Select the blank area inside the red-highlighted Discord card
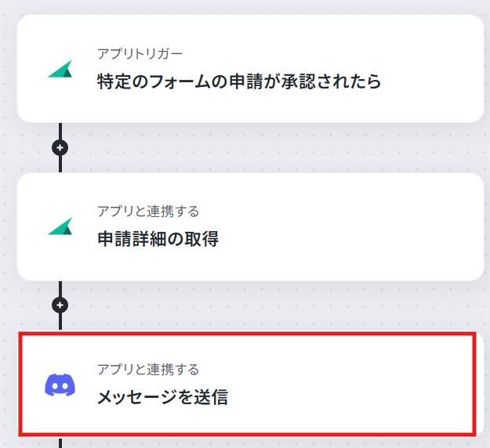 350,385
